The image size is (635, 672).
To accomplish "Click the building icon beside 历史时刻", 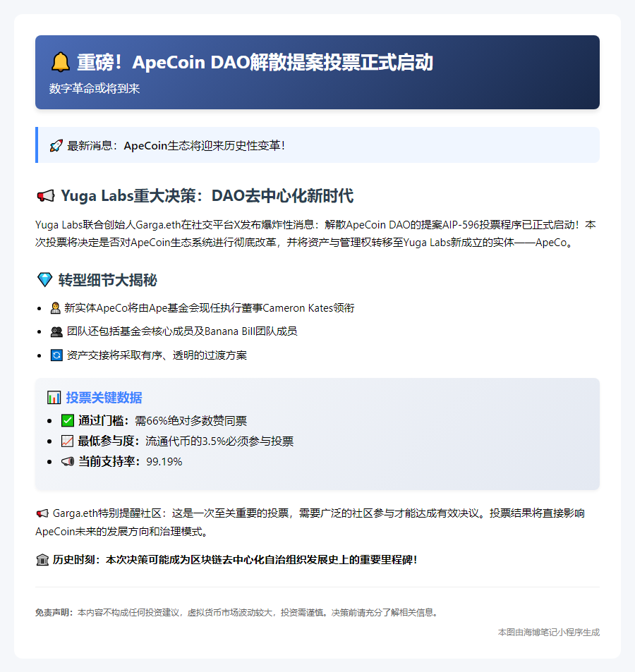I will coord(42,560).
